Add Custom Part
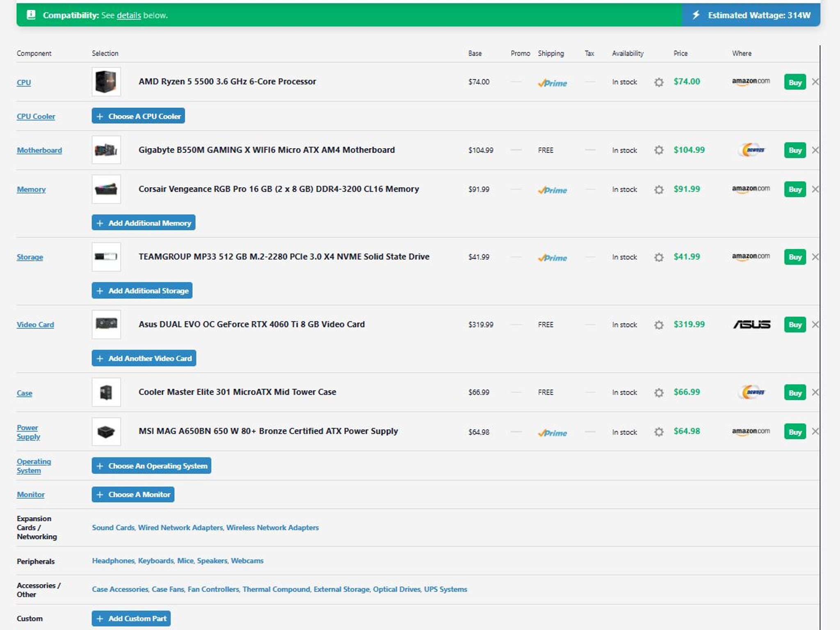This screenshot has width=840, height=630. 131,618
